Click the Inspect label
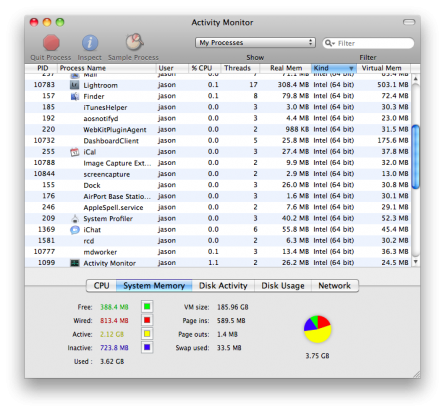The image size is (445, 412). tap(89, 58)
